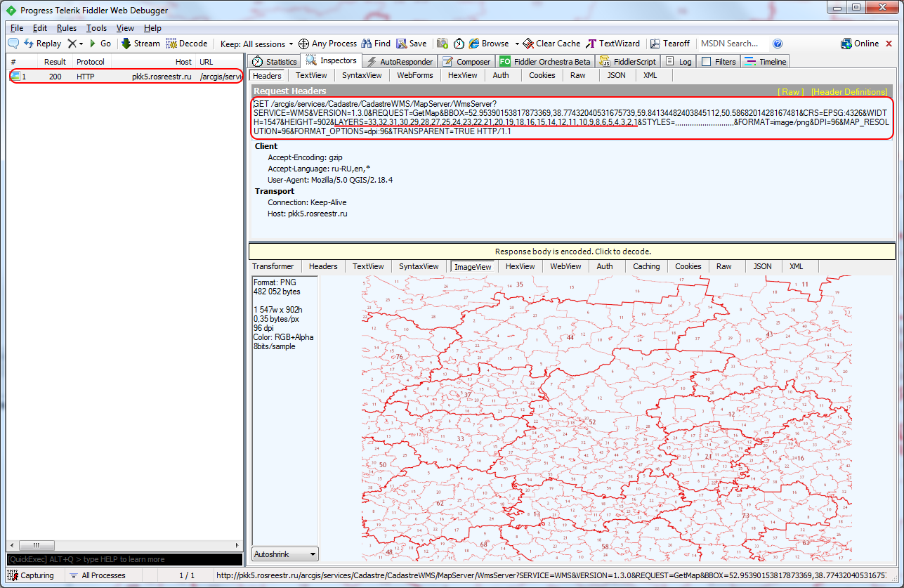Open the response XML tab
This screenshot has height=588, width=904.
[x=796, y=266]
